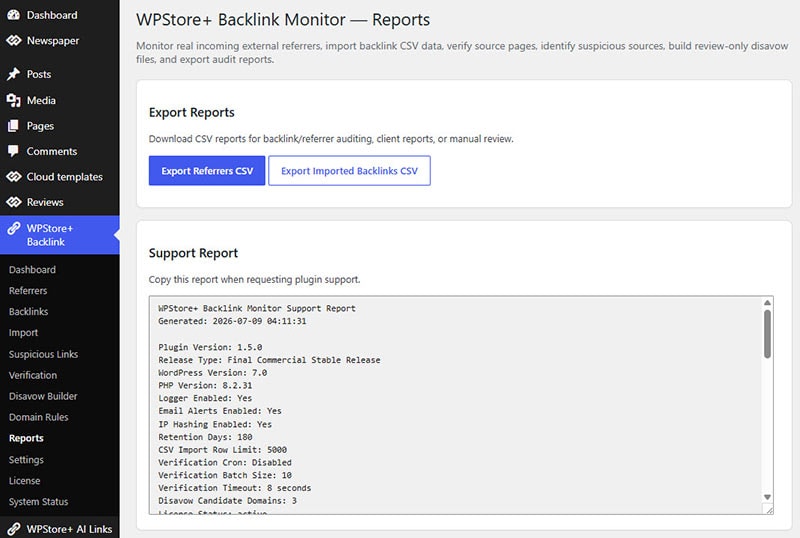Click the 'CSV Import Row Limit: 5000' line
800x538 pixels.
tap(222, 450)
